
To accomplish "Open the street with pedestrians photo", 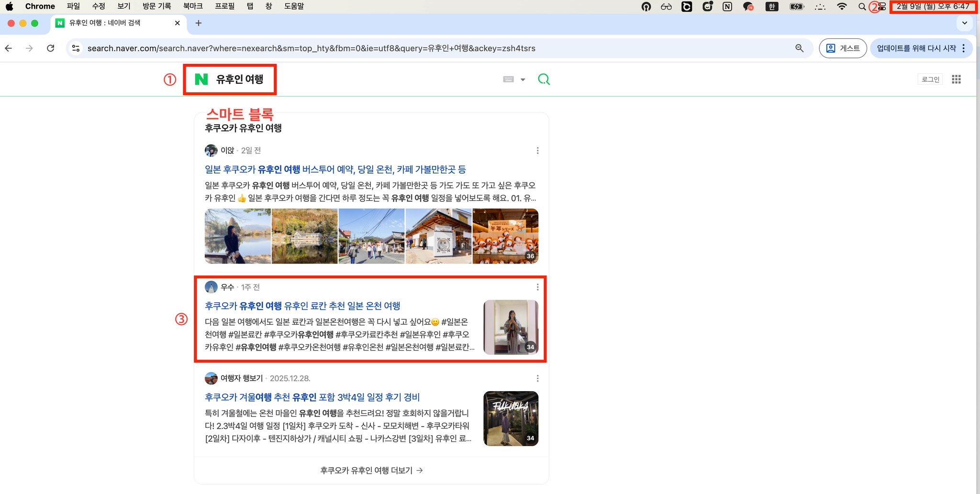I will coord(371,236).
